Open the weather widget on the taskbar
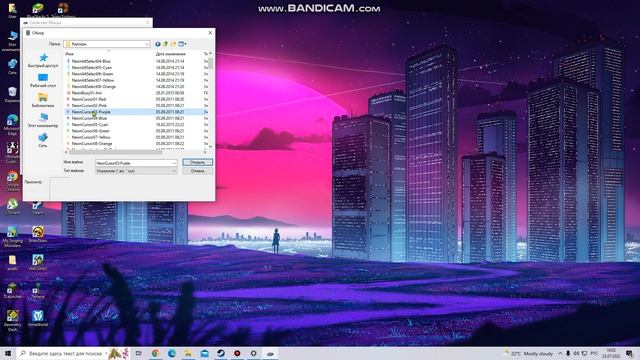640x360 pixels. (x=529, y=353)
